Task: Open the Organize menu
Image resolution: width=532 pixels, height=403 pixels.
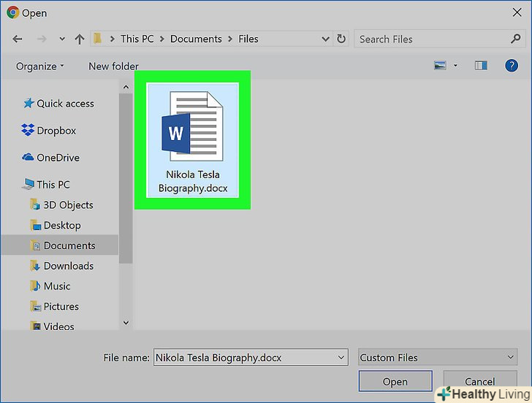Action: pos(39,66)
